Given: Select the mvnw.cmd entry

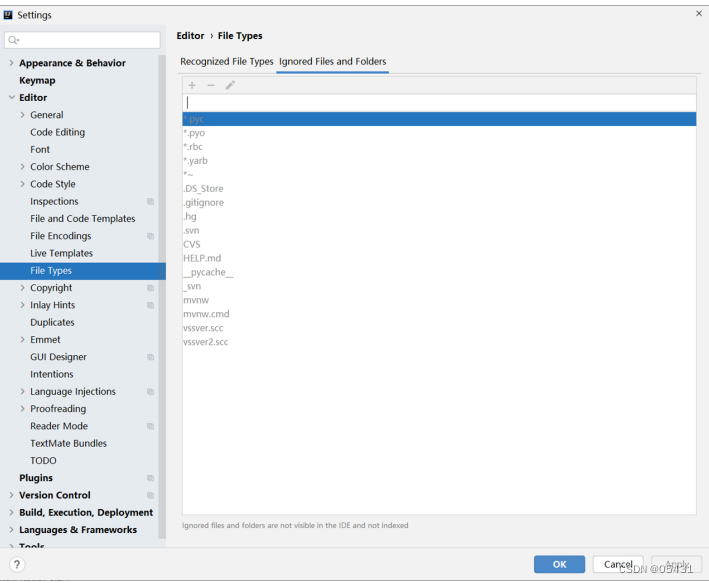Looking at the screenshot, I should pyautogui.click(x=439, y=314).
